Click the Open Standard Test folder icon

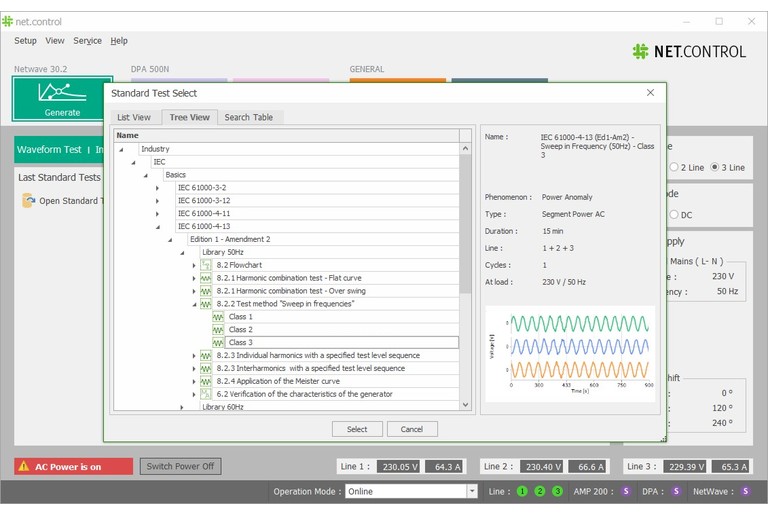(x=28, y=200)
